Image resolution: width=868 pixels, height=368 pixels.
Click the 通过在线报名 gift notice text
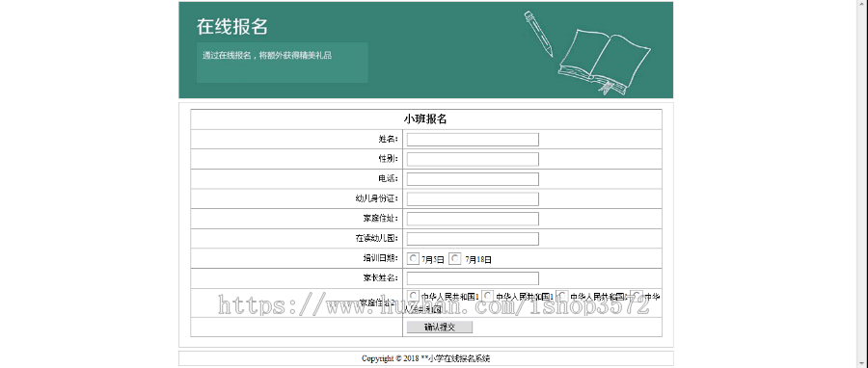click(267, 55)
